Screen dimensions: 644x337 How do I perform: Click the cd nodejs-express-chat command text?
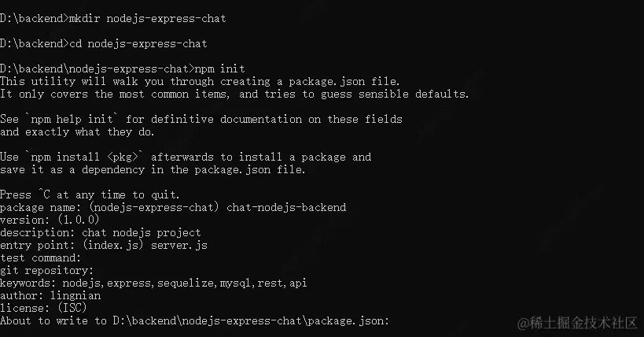tap(138, 44)
